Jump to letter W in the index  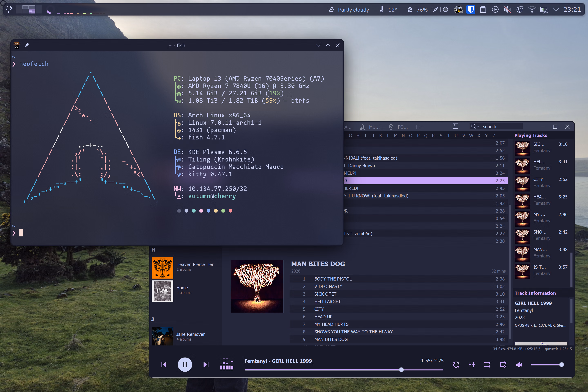[x=471, y=136]
